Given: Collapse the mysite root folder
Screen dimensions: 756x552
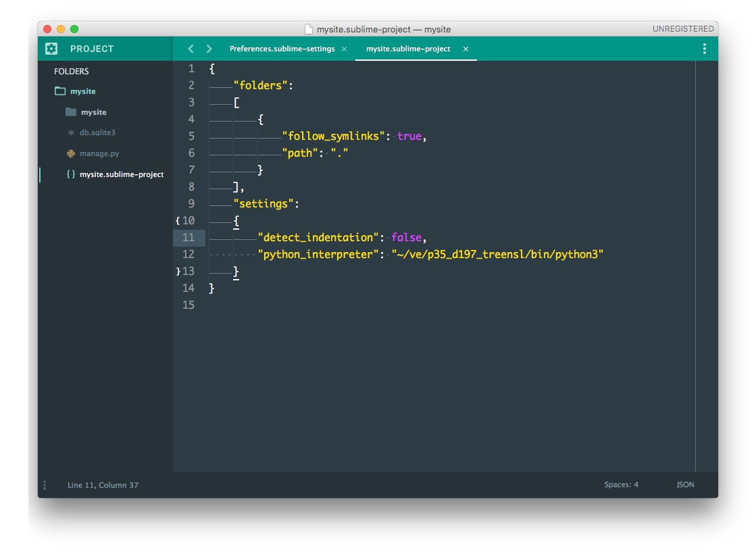Looking at the screenshot, I should [x=83, y=91].
